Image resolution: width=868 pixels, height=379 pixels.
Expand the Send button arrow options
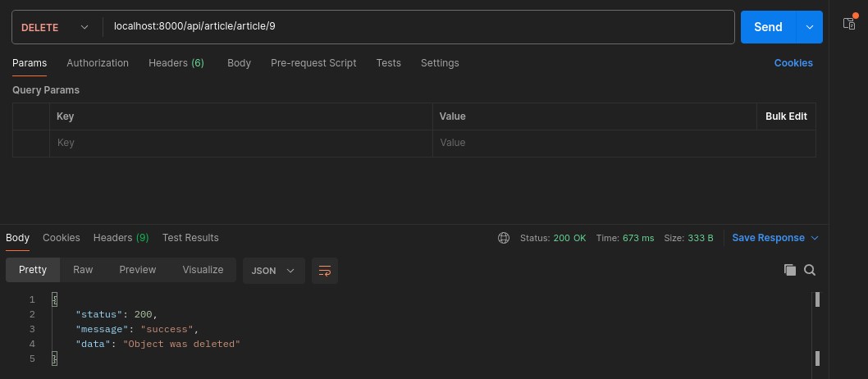(810, 27)
